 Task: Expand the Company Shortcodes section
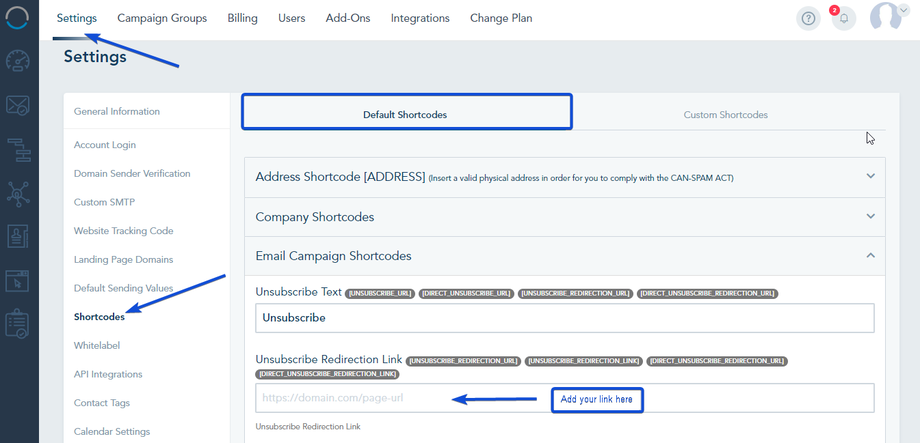870,216
